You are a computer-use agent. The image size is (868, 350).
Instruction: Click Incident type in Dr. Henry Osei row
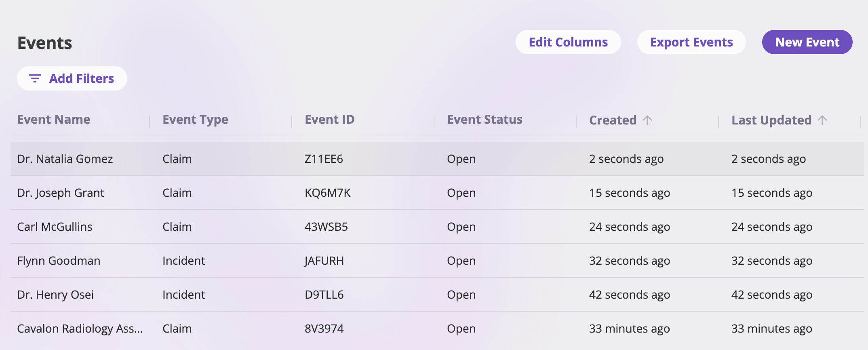pyautogui.click(x=184, y=295)
